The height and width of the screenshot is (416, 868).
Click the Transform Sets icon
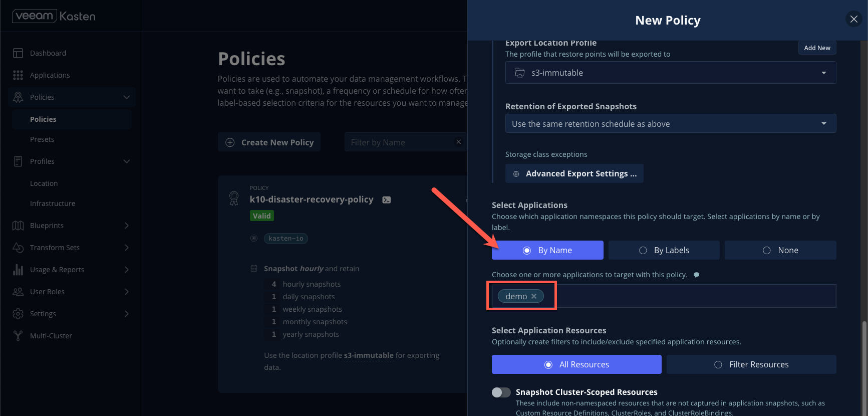(18, 248)
